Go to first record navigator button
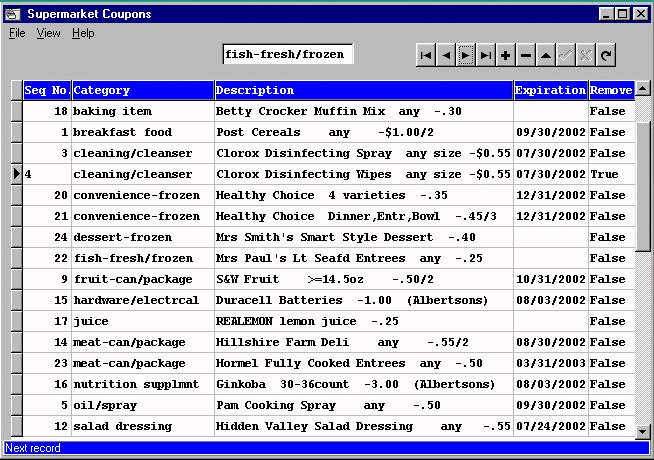The width and height of the screenshot is (654, 460). 426,55
